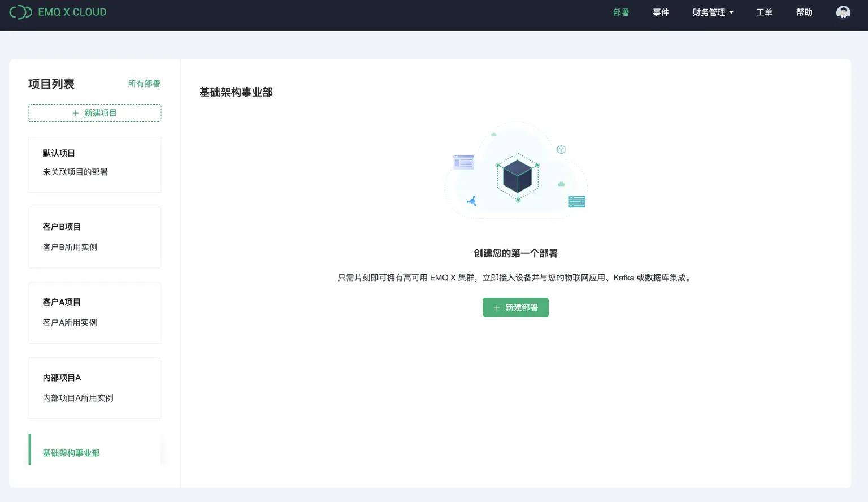
Task: Switch to the 事件 navigation tab
Action: tap(661, 12)
